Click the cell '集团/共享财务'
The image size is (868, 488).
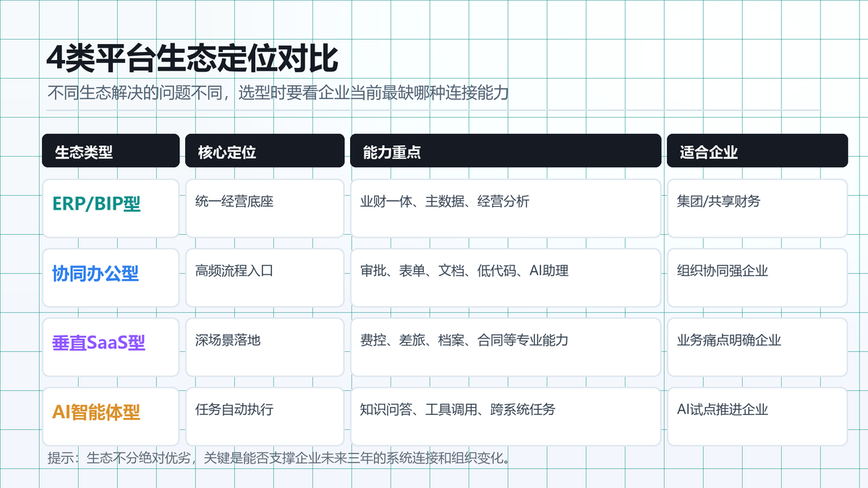click(757, 208)
